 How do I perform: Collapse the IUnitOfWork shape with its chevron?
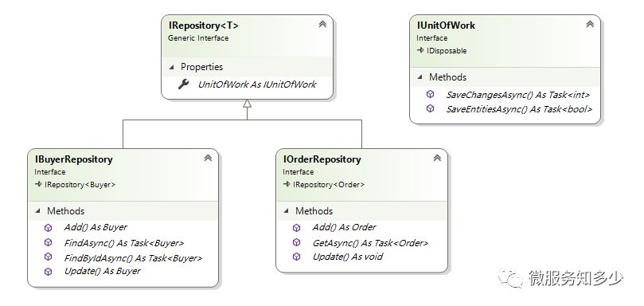590,24
